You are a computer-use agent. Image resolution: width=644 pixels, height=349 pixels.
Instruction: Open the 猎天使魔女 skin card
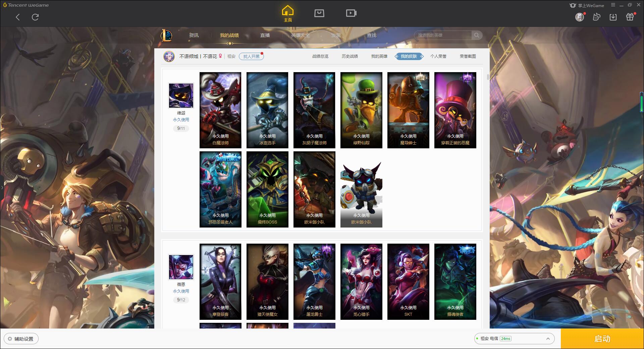[x=267, y=282]
